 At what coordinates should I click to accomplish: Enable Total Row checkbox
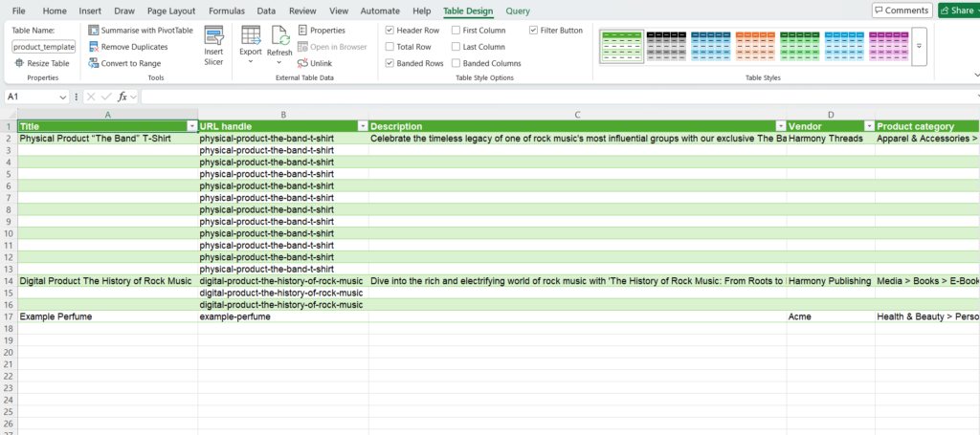390,47
